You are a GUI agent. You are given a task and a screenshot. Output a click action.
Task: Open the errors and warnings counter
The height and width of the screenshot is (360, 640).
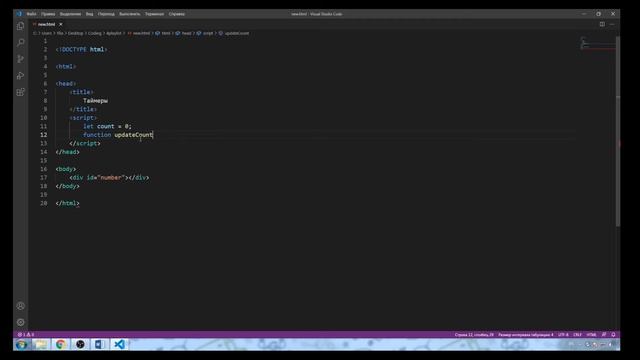click(26, 334)
